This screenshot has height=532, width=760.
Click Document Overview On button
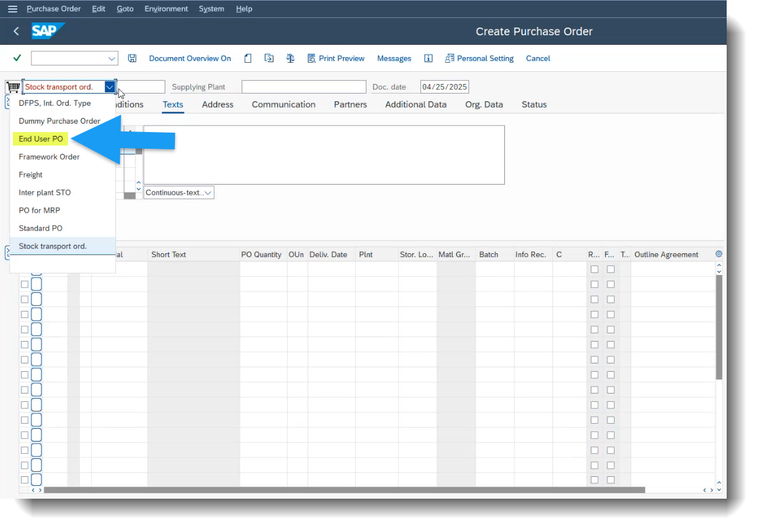coord(190,58)
